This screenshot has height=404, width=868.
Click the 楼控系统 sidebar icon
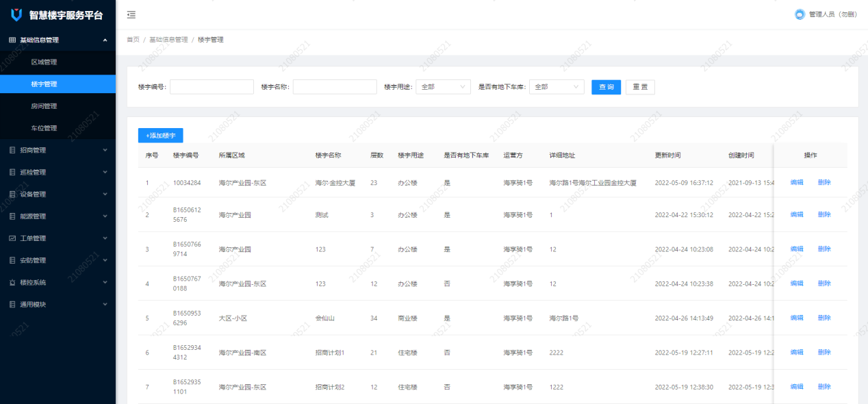pyautogui.click(x=12, y=282)
